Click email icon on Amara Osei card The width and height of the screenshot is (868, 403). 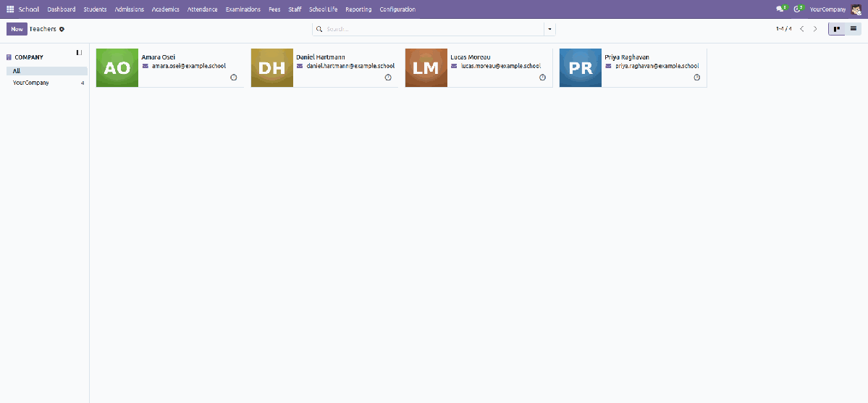[146, 66]
